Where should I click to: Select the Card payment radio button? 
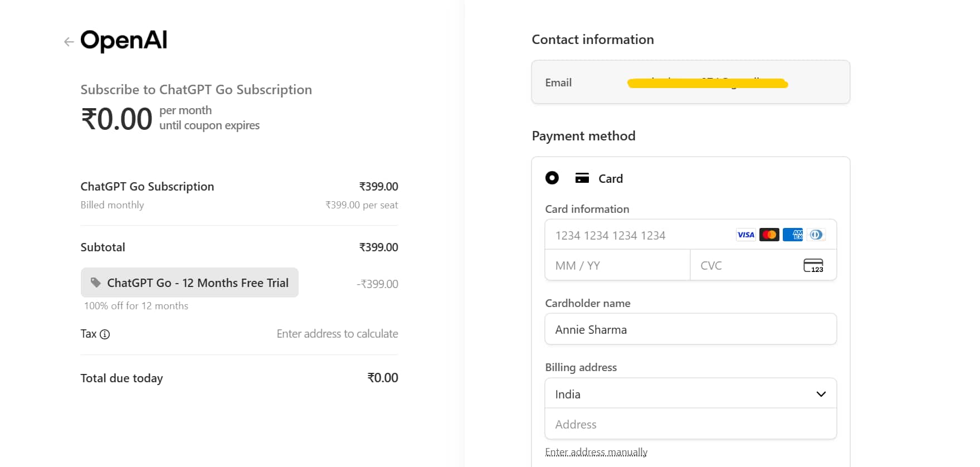pos(552,178)
